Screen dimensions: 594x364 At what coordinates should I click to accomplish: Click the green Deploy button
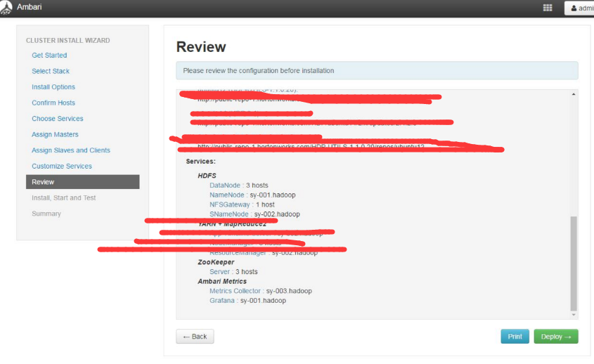pyautogui.click(x=555, y=337)
